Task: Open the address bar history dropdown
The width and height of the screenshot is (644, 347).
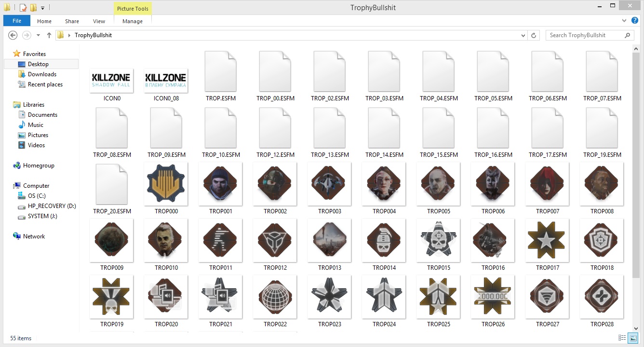Action: (x=524, y=35)
